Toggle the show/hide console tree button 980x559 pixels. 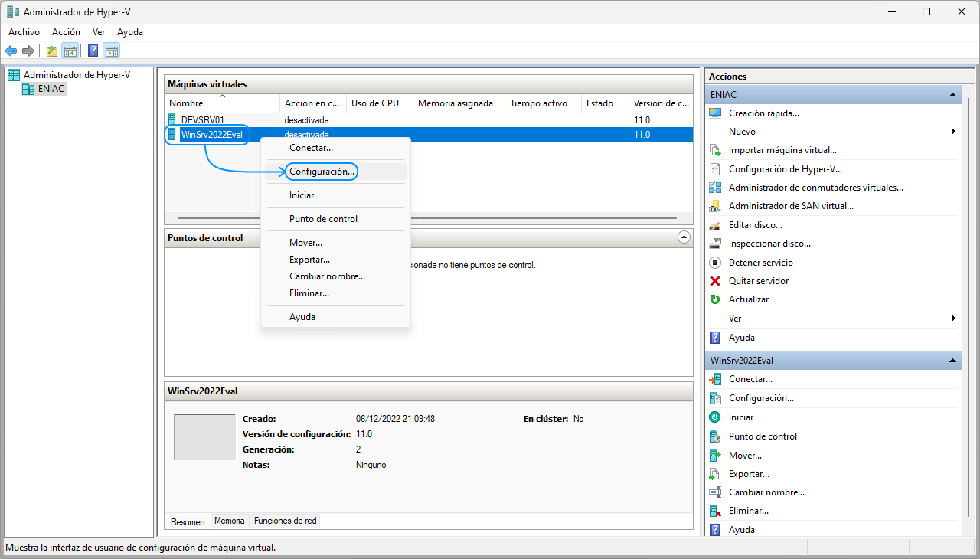pos(70,51)
